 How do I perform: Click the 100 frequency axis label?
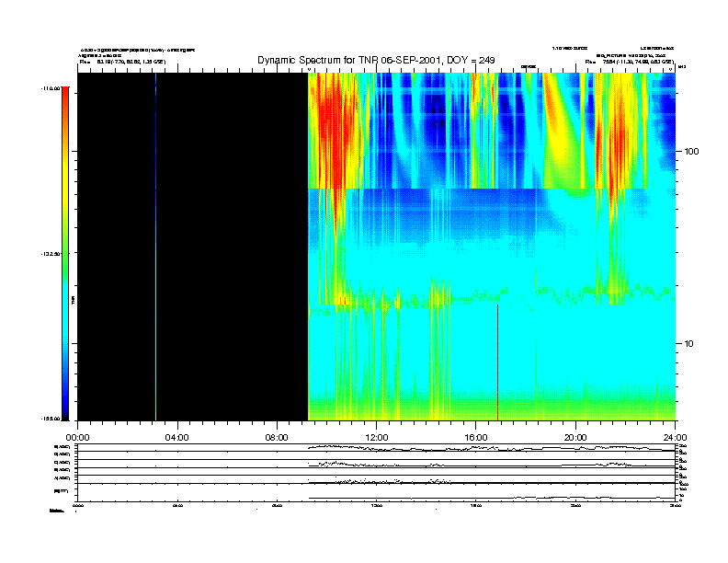pyautogui.click(x=691, y=152)
